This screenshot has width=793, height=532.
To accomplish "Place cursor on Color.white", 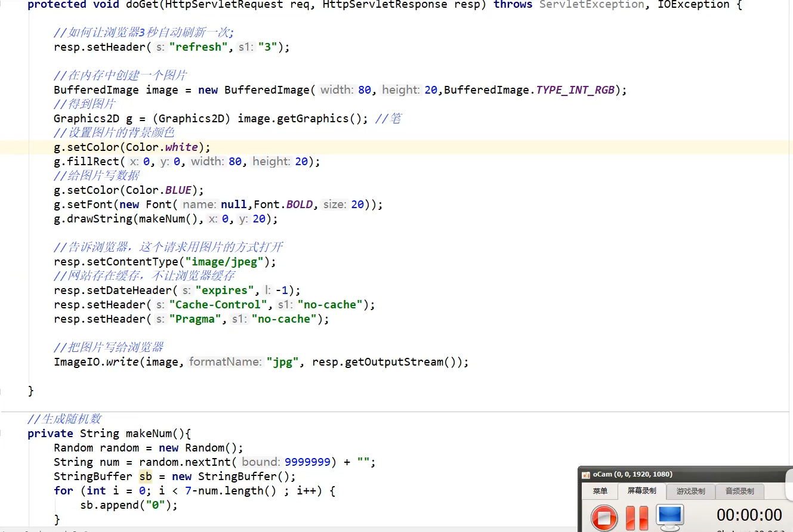I will click(x=162, y=147).
